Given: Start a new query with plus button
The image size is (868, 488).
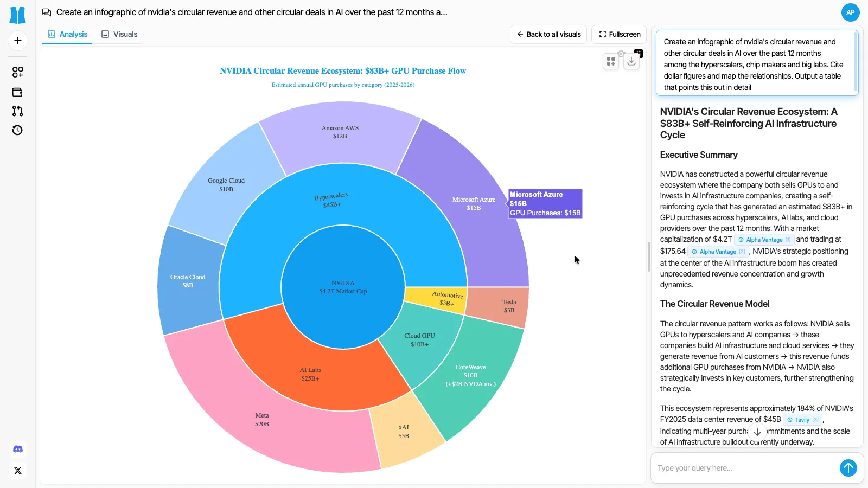Looking at the screenshot, I should pos(17,41).
